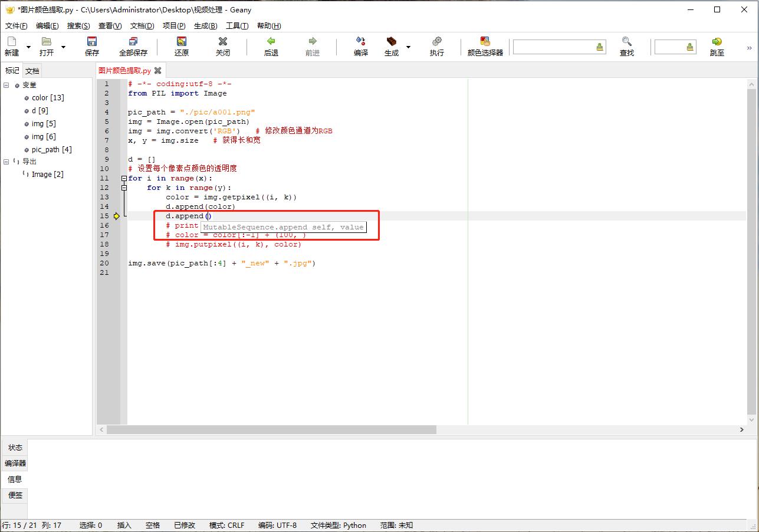
Task: Open the 生成(B) menu
Action: coord(205,26)
